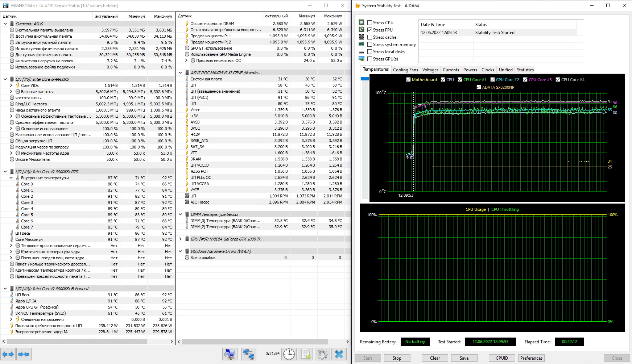Open HWiNFO summary monitor-magnifier icon

[230, 354]
